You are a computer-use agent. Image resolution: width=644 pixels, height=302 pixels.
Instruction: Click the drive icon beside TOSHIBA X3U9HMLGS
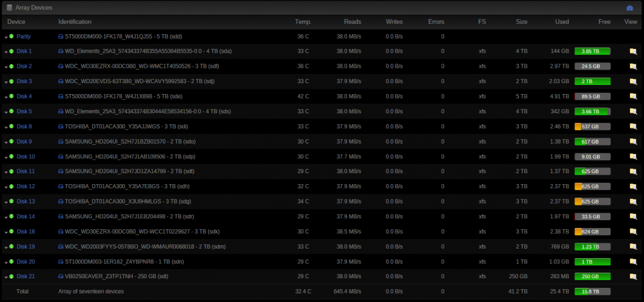[x=61, y=202]
